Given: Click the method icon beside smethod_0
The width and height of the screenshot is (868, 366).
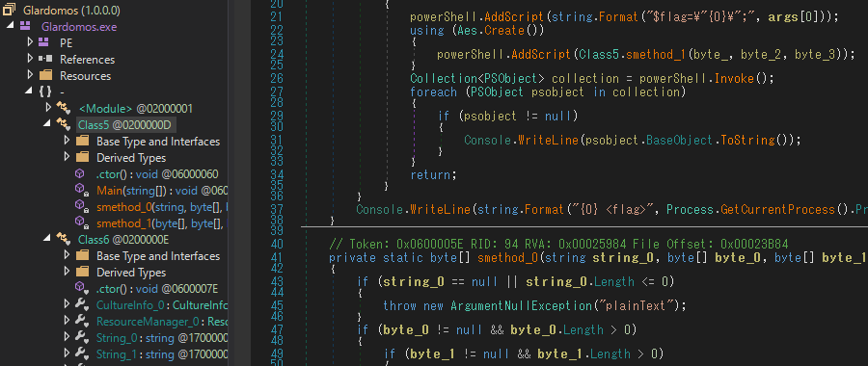Looking at the screenshot, I should (82, 207).
